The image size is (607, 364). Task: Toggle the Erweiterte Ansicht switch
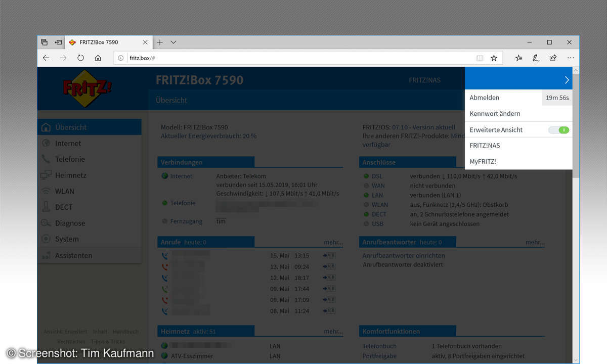tap(558, 130)
